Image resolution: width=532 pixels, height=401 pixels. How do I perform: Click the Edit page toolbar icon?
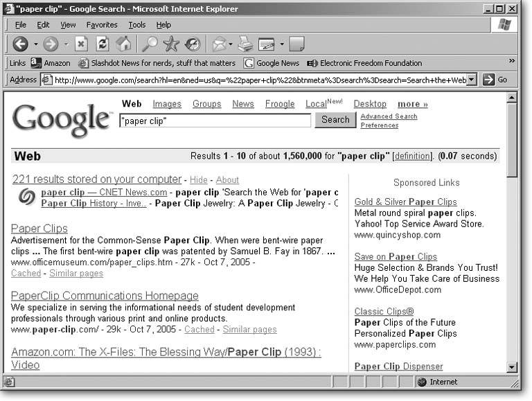[x=267, y=44]
